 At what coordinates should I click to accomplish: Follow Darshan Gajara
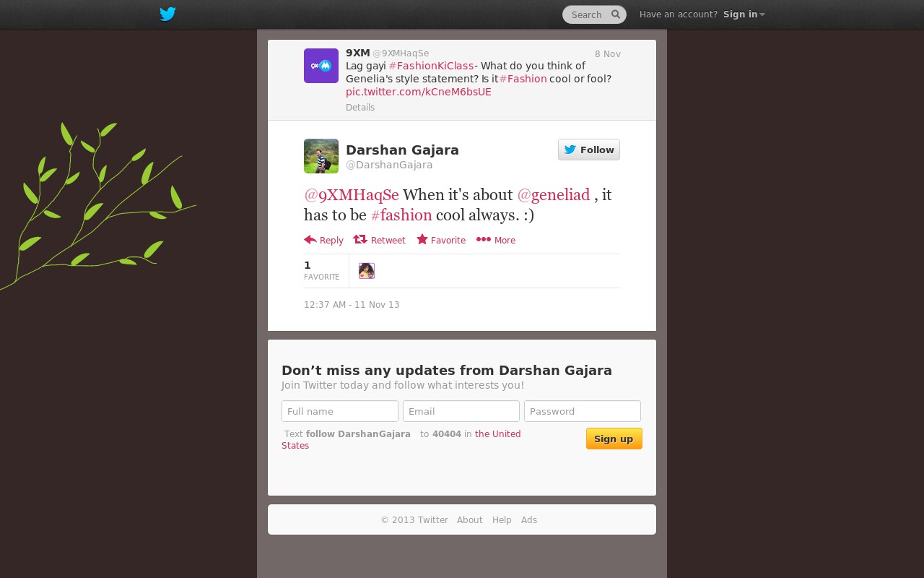tap(589, 150)
